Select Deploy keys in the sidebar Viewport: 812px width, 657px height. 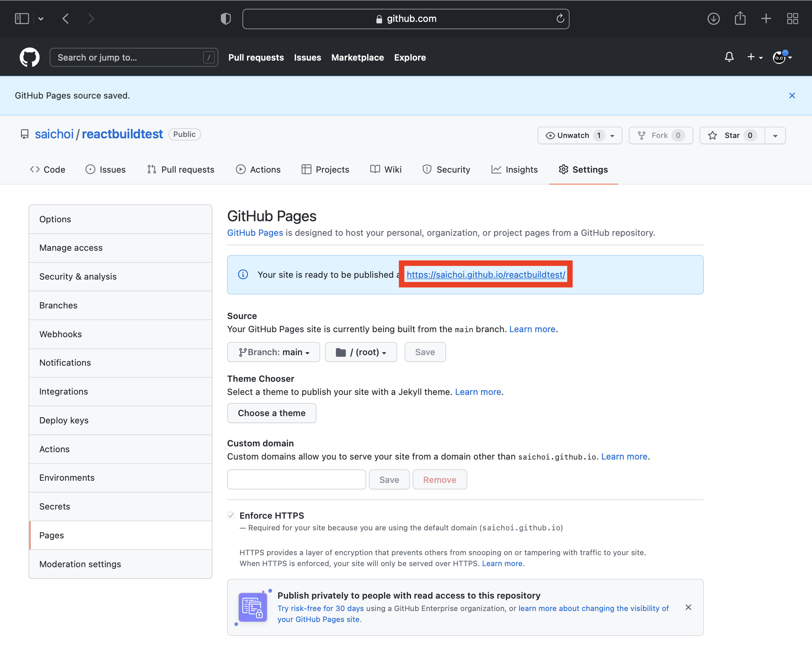(120, 420)
